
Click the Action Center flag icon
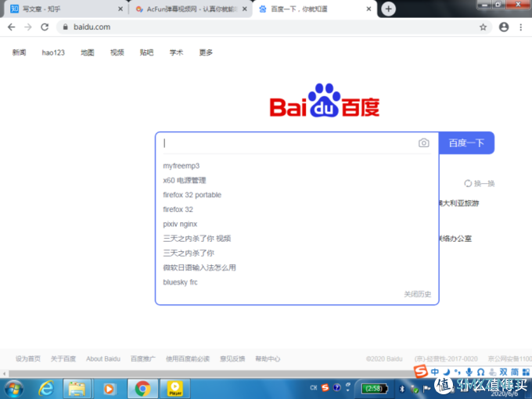click(x=426, y=389)
